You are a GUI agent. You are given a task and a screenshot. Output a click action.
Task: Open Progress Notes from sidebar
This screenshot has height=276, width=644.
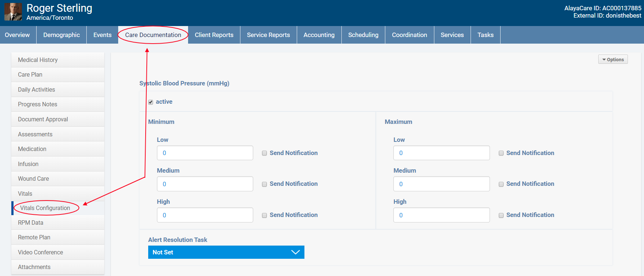(x=37, y=104)
